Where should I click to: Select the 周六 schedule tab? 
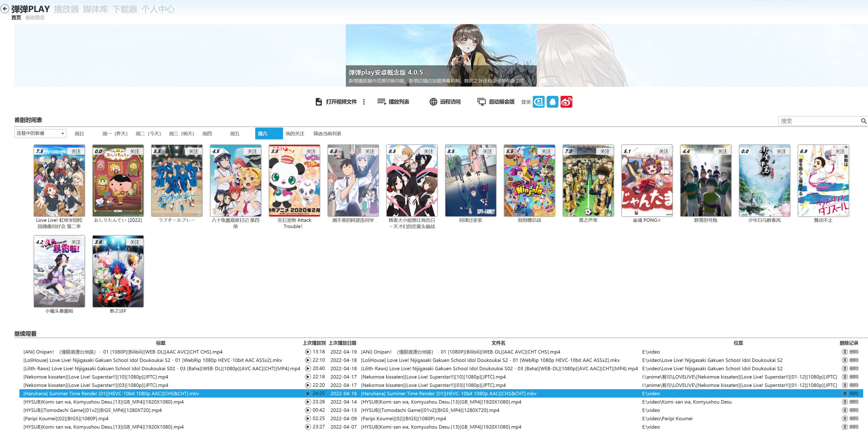coord(269,134)
